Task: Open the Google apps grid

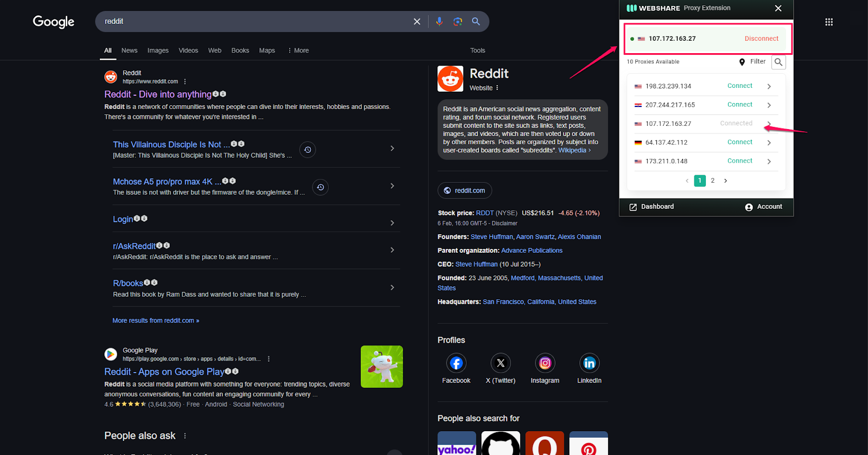Action: pyautogui.click(x=829, y=22)
